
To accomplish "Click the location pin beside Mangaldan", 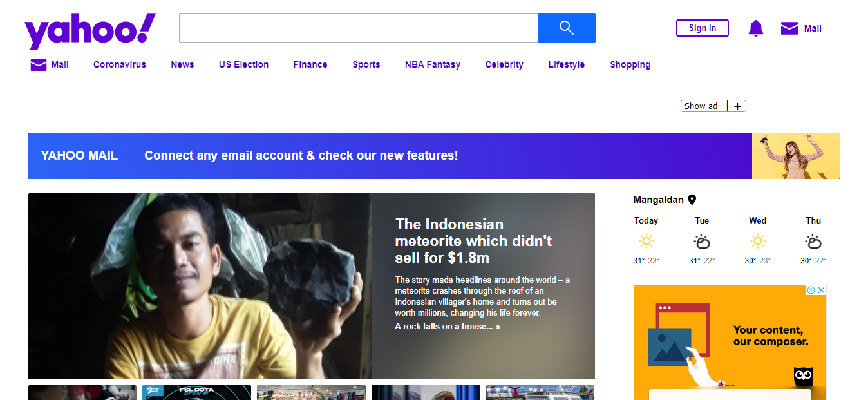I will point(692,200).
